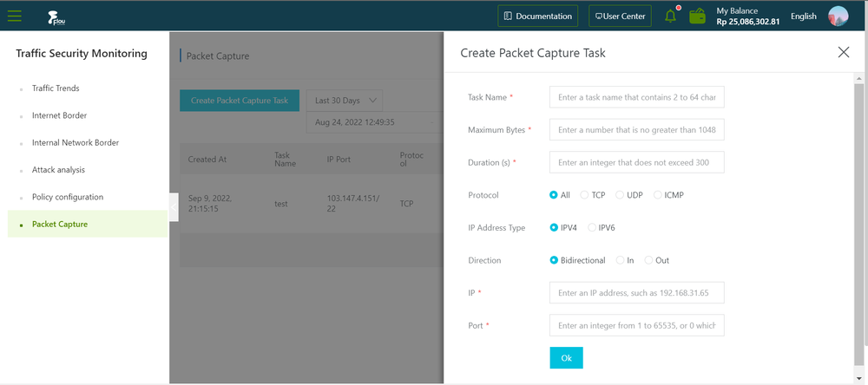
Task: Click the IP Port column header
Action: point(339,160)
